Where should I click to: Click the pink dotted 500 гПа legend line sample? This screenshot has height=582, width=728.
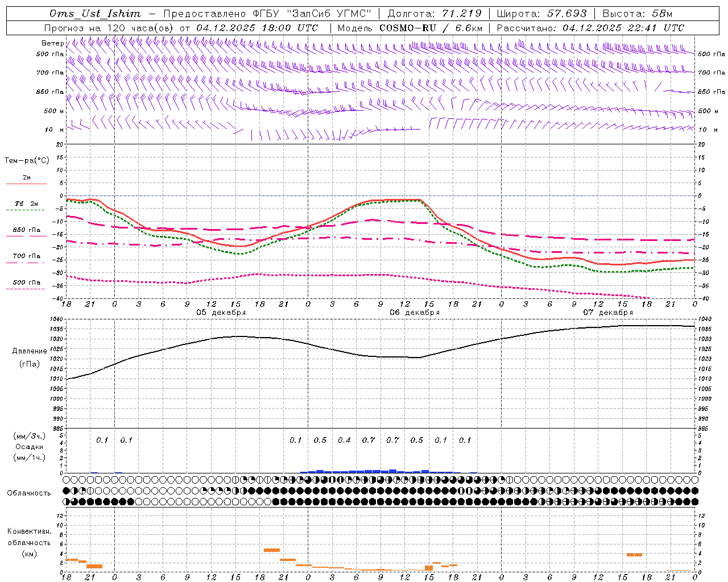coord(26,289)
